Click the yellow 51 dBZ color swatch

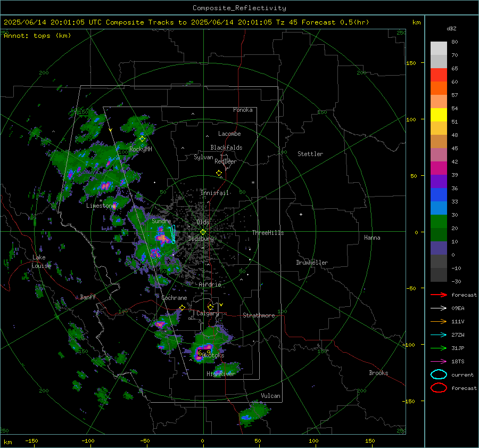click(439, 115)
